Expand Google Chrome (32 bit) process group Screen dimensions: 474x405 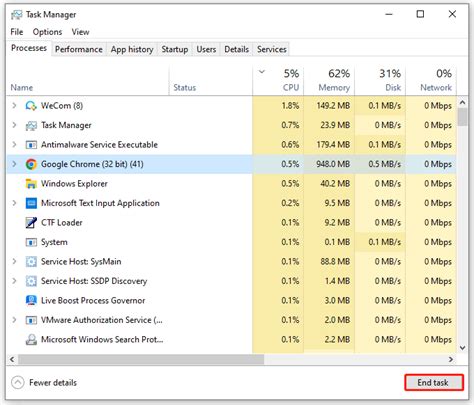point(14,164)
